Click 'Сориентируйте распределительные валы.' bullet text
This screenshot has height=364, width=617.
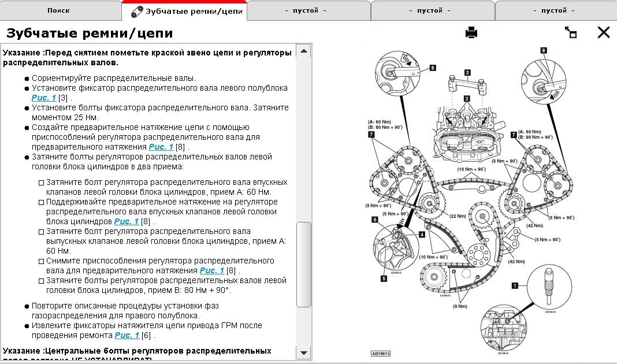click(114, 78)
